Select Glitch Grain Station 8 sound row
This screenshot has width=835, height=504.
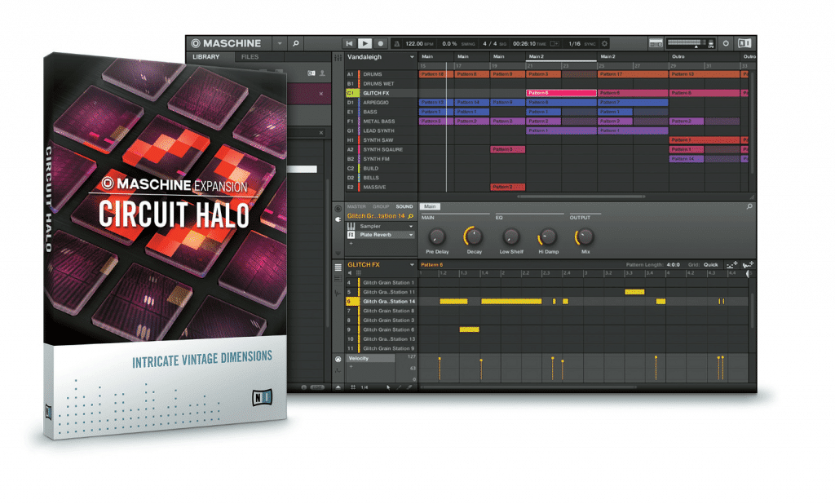pos(381,312)
